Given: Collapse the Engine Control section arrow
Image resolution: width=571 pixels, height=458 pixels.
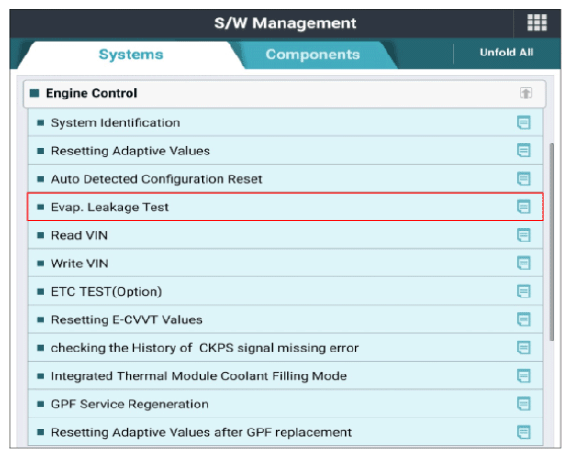Looking at the screenshot, I should (x=525, y=93).
